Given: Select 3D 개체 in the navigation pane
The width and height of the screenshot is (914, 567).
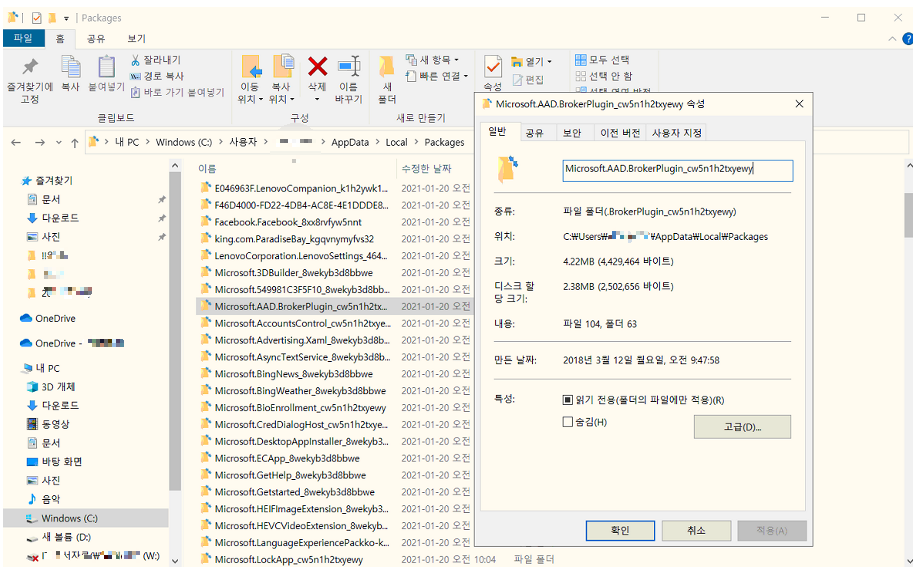Looking at the screenshot, I should 58,387.
